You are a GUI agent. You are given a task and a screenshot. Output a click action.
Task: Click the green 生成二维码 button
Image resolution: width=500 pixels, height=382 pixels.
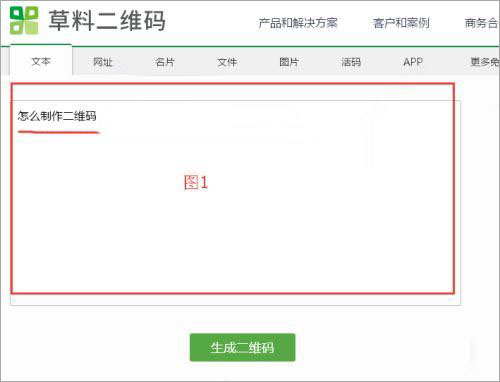point(242,347)
